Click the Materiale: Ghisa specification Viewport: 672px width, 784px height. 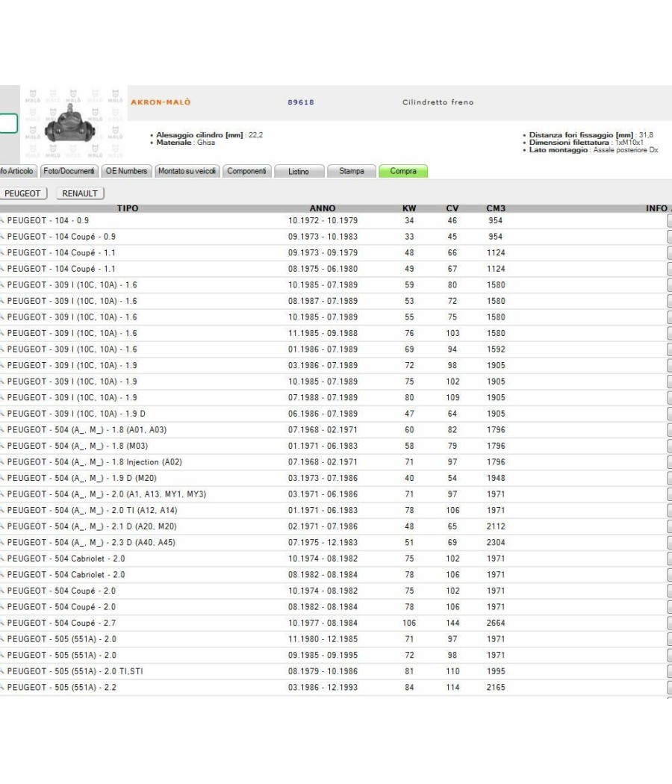185,143
